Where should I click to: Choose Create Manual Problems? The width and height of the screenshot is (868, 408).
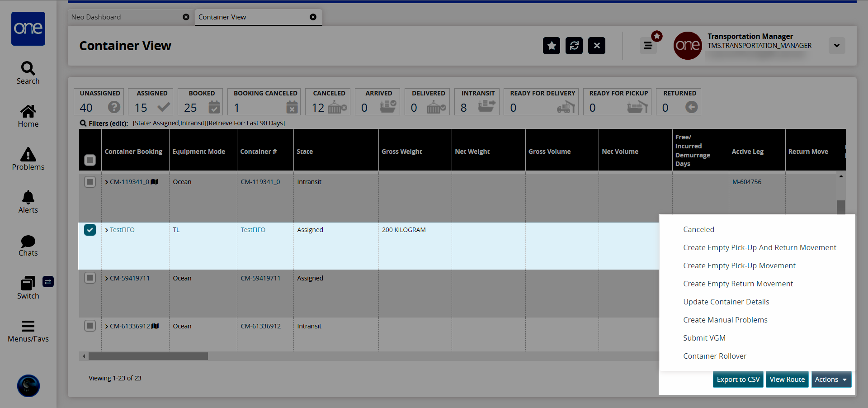[725, 320]
